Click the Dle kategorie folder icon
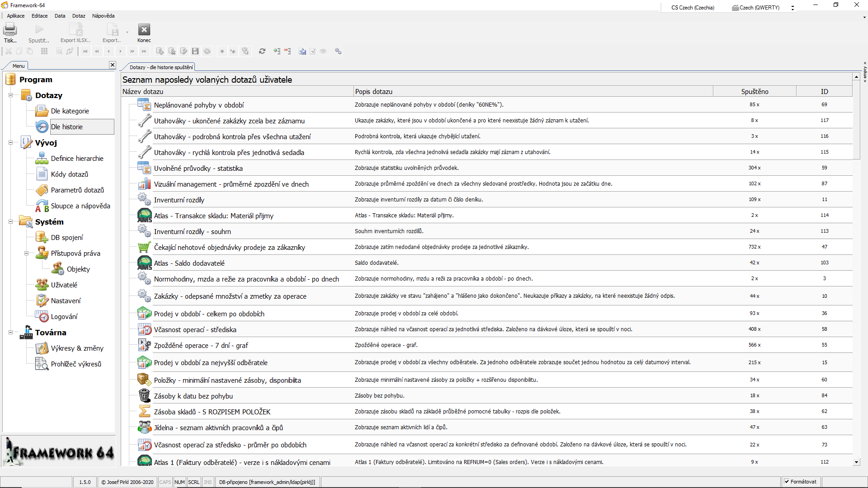The height and width of the screenshot is (488, 868). (x=42, y=111)
